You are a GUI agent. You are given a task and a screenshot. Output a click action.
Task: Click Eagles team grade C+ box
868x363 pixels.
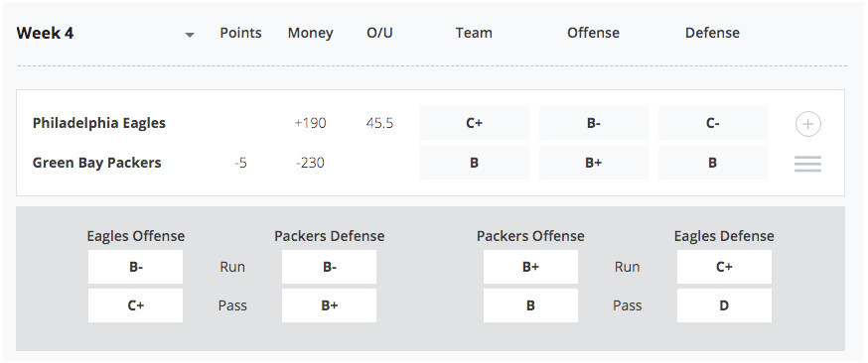[x=475, y=123]
